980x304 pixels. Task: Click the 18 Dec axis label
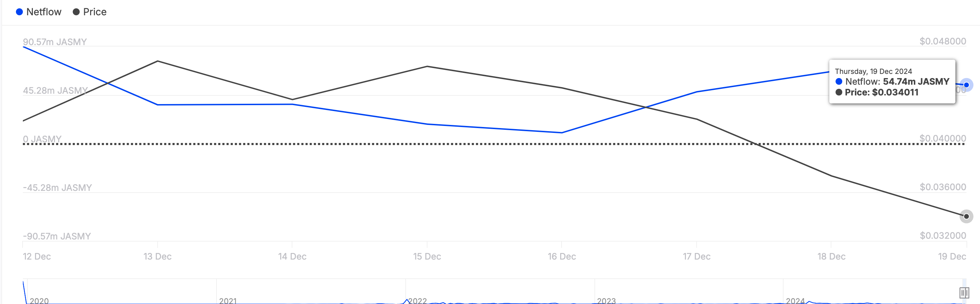tap(832, 256)
